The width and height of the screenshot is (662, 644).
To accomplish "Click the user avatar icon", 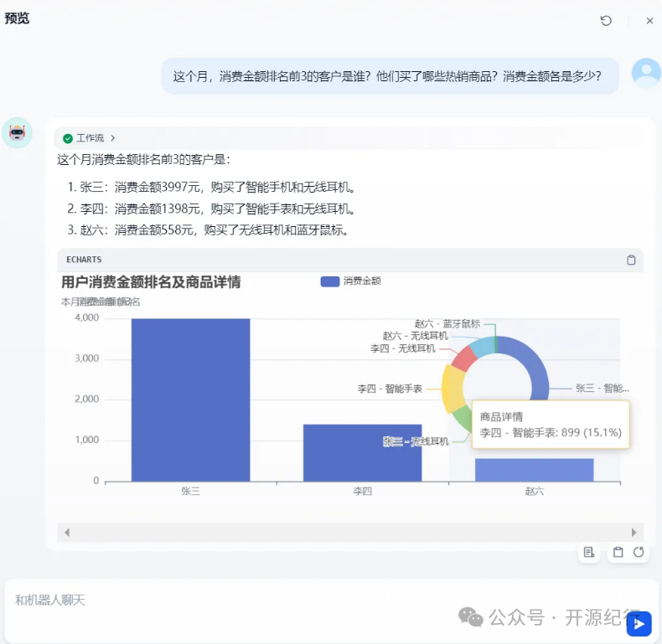I will (646, 73).
